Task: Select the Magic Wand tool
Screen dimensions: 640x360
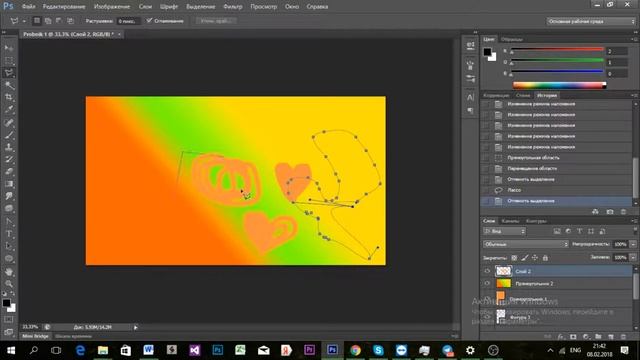Action: pos(9,85)
